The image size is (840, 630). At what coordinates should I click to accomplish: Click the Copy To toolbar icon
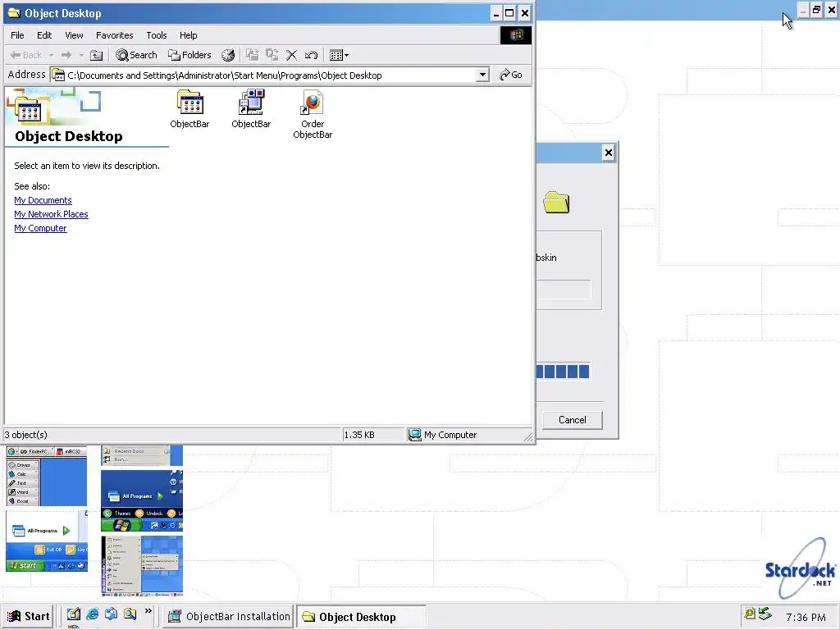click(272, 55)
